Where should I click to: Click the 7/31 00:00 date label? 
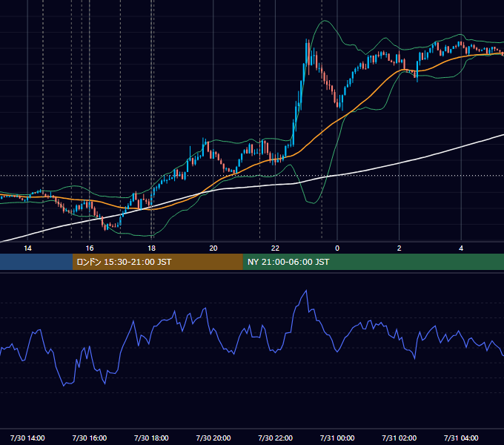337,438
